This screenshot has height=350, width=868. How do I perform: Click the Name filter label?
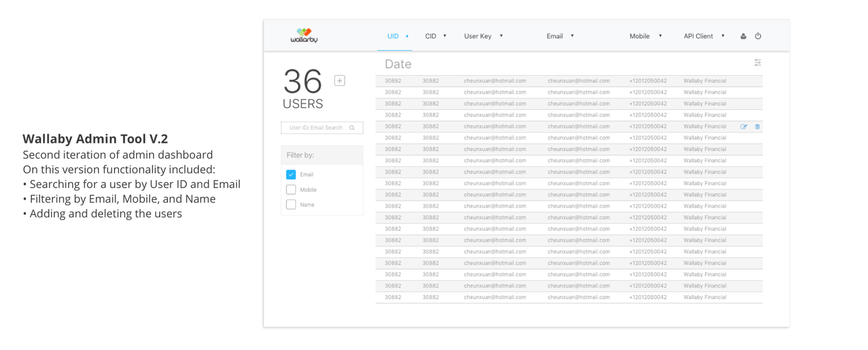(307, 205)
